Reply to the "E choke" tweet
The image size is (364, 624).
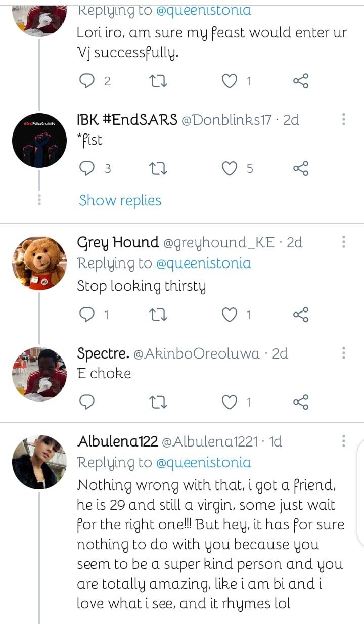pos(87,402)
